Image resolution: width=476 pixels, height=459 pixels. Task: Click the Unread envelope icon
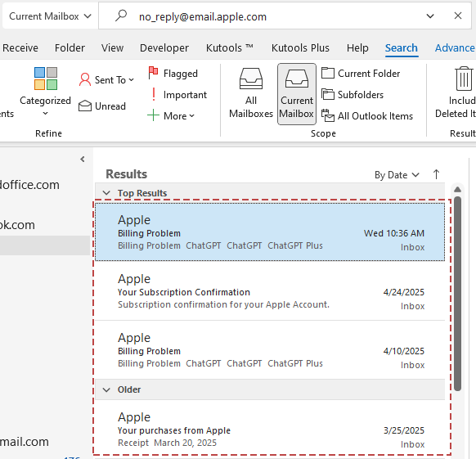[x=85, y=106]
